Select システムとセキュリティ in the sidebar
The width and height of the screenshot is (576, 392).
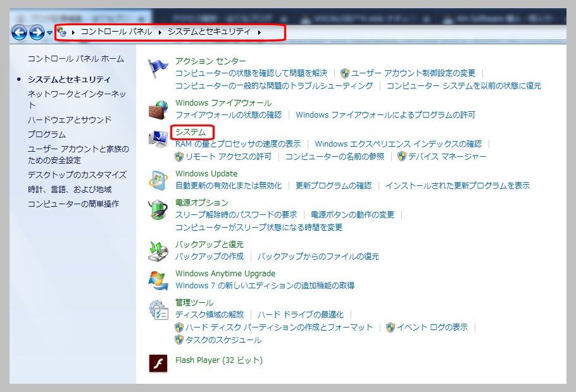pos(69,79)
